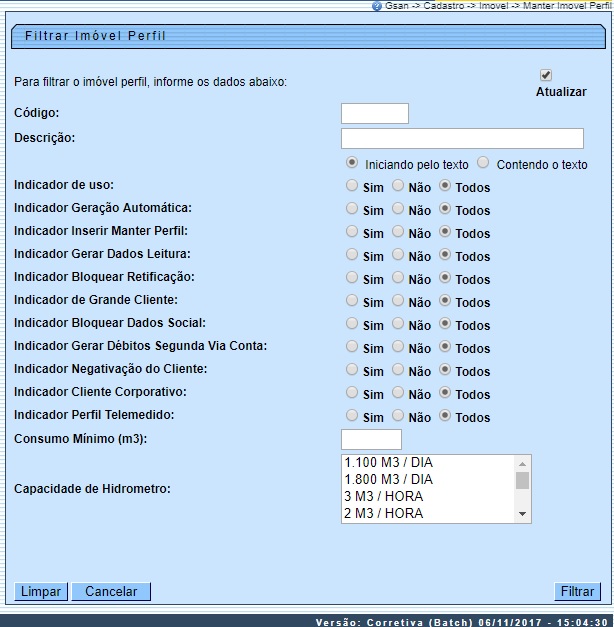Click the Consumo Mínimo (m3) field

point(371,439)
